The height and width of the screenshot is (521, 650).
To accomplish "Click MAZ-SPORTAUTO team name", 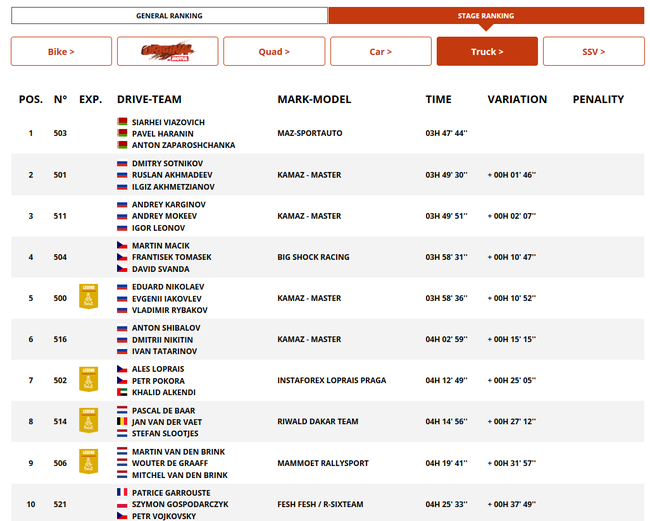I will click(310, 133).
